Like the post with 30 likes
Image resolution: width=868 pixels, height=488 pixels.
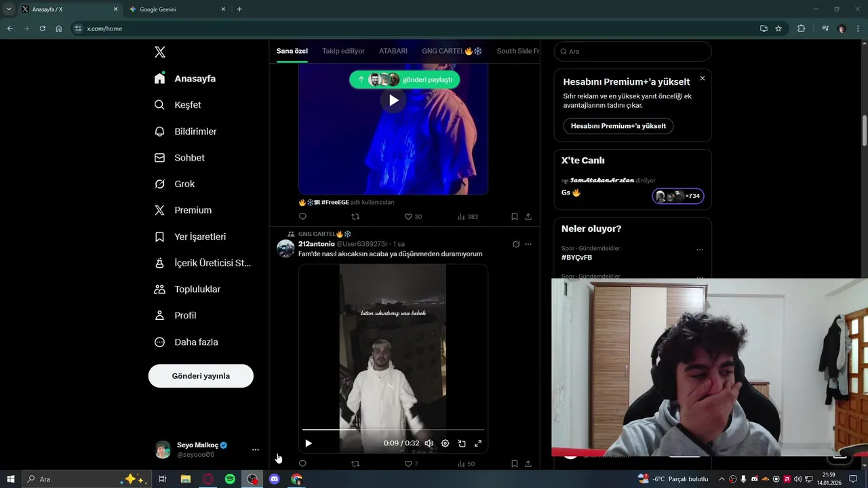[x=413, y=217]
